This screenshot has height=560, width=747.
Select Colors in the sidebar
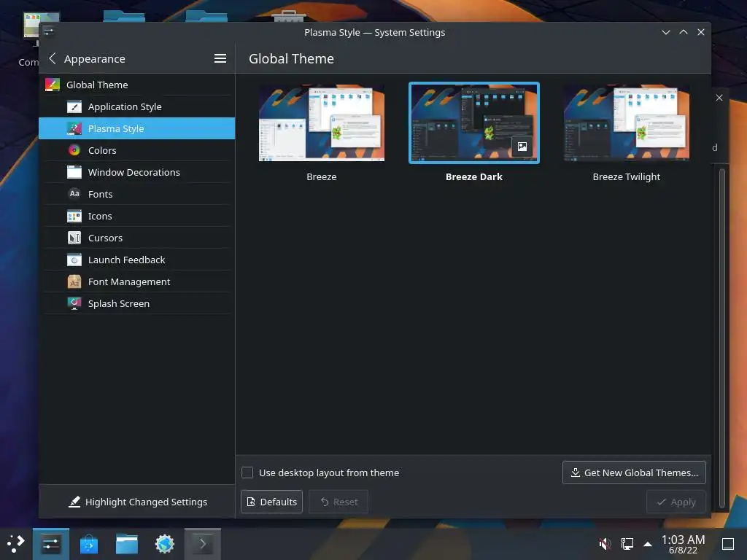pyautogui.click(x=136, y=150)
